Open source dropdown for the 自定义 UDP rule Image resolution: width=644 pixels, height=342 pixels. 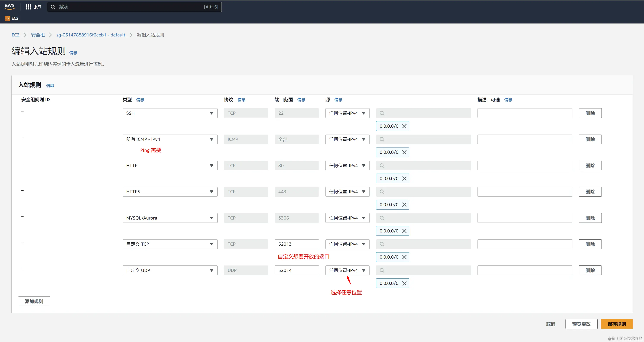[347, 270]
